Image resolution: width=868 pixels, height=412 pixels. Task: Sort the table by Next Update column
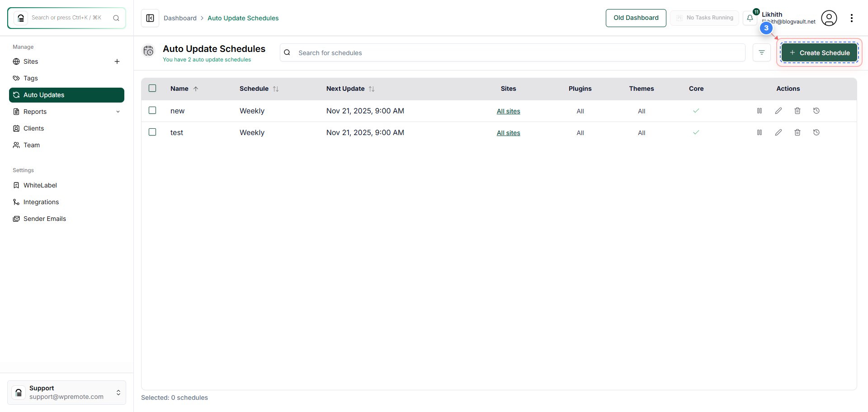coord(372,89)
